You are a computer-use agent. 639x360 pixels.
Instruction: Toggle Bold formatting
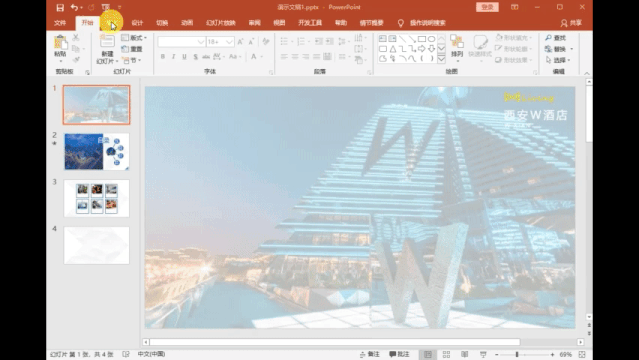tap(163, 57)
